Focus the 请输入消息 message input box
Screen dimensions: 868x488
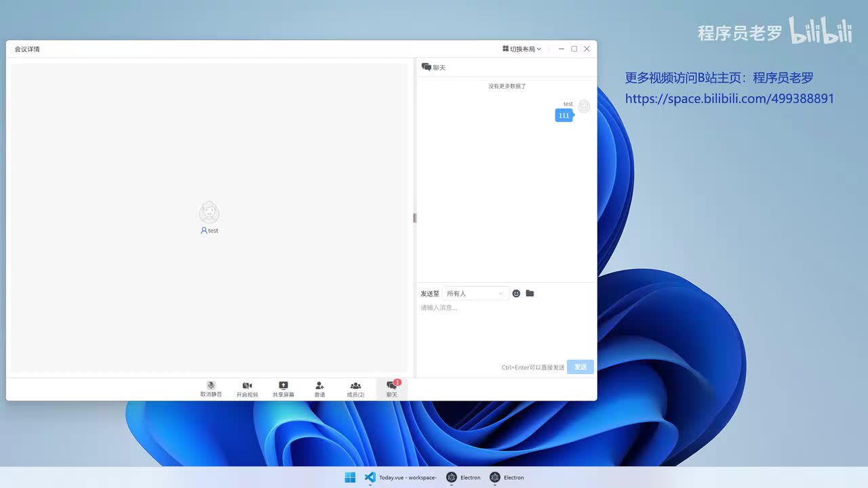coord(507,329)
